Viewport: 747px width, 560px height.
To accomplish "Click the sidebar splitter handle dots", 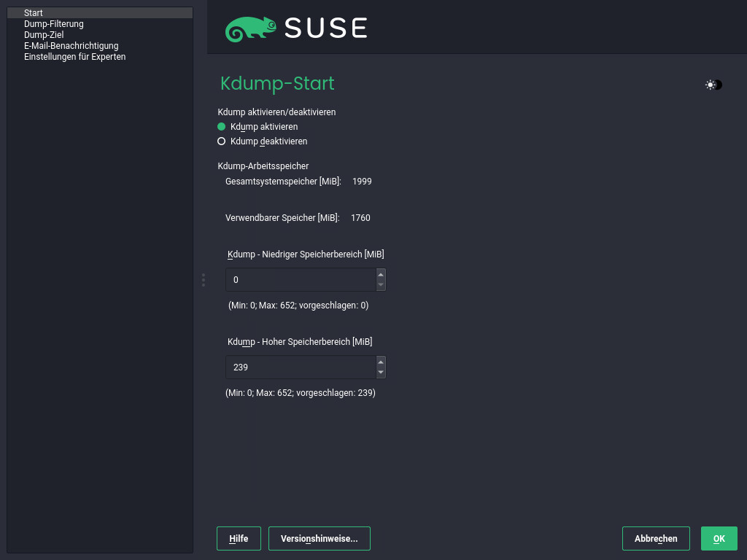I will (204, 280).
